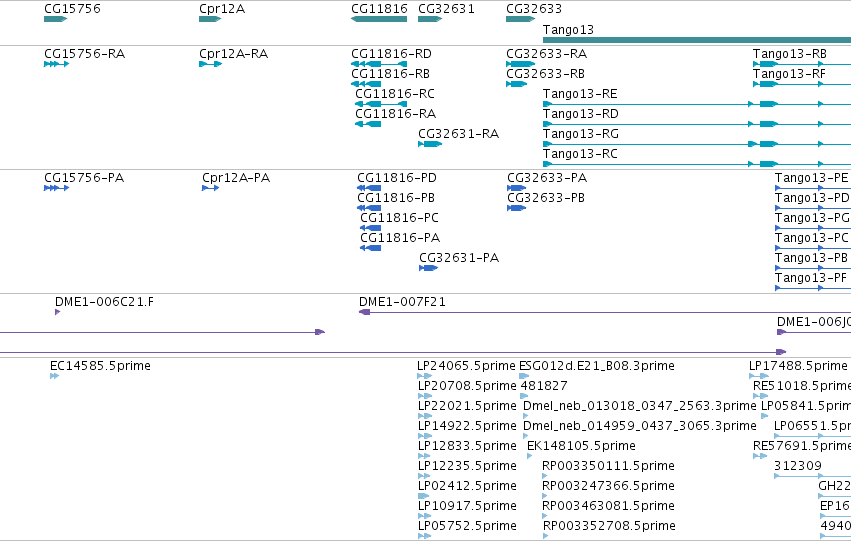The image size is (851, 541).
Task: Select the CG15756 gene glyph
Action: pyautogui.click(x=55, y=19)
